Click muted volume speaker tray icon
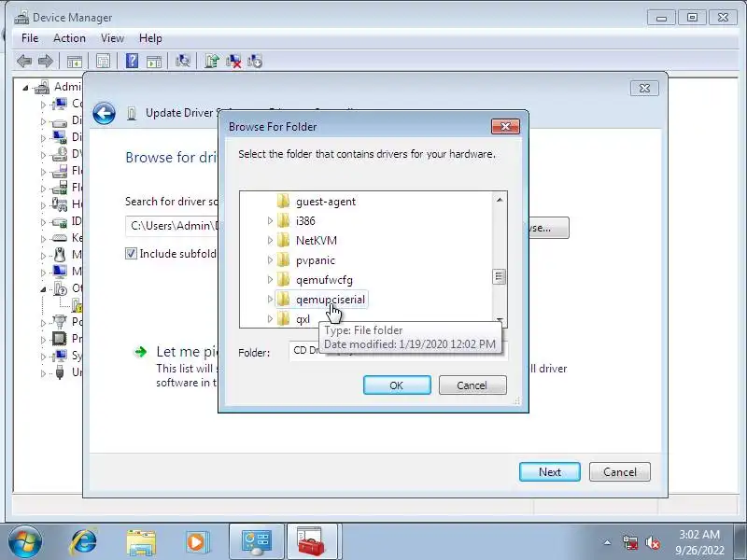The image size is (747, 560). tap(652, 542)
